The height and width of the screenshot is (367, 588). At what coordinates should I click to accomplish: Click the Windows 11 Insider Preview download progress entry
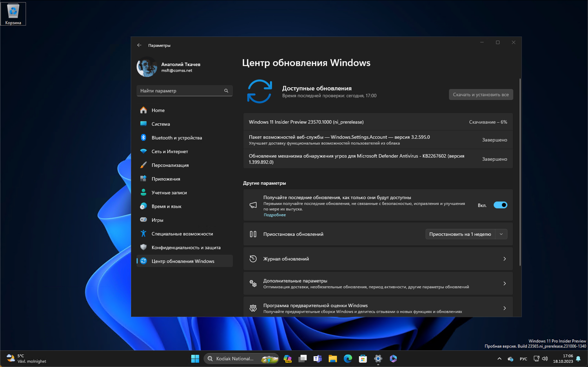(377, 122)
